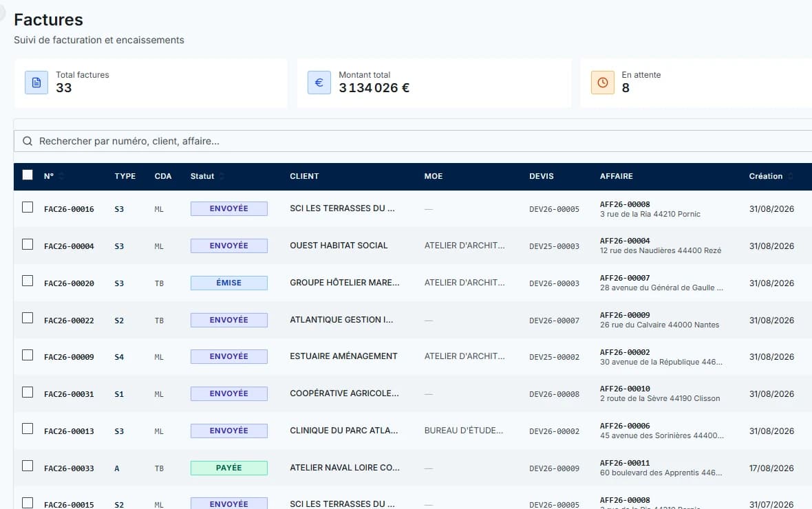Click client OUEST HABITAT SOCIAL
This screenshot has height=509, width=812.
click(x=339, y=246)
